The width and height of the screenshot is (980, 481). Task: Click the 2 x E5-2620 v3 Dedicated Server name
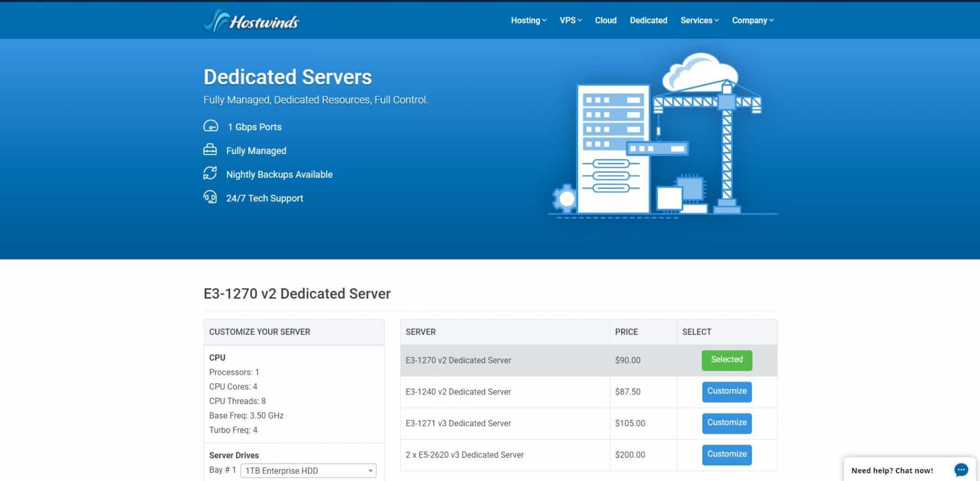[x=464, y=455]
